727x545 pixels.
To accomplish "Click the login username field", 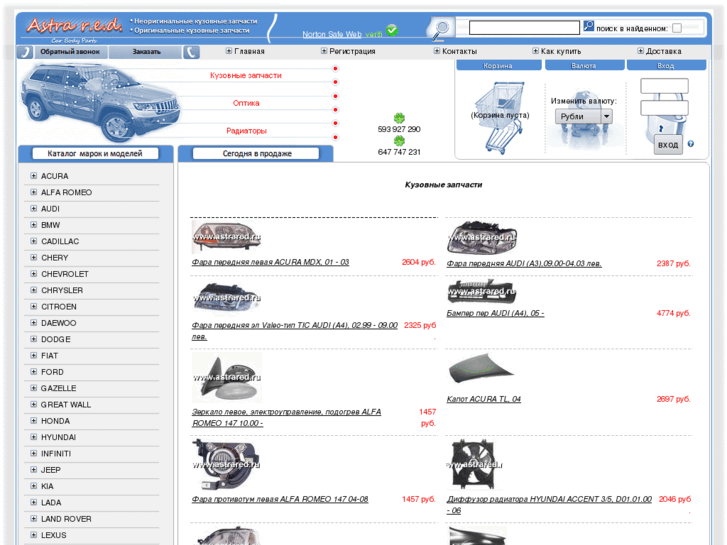I will (x=664, y=86).
